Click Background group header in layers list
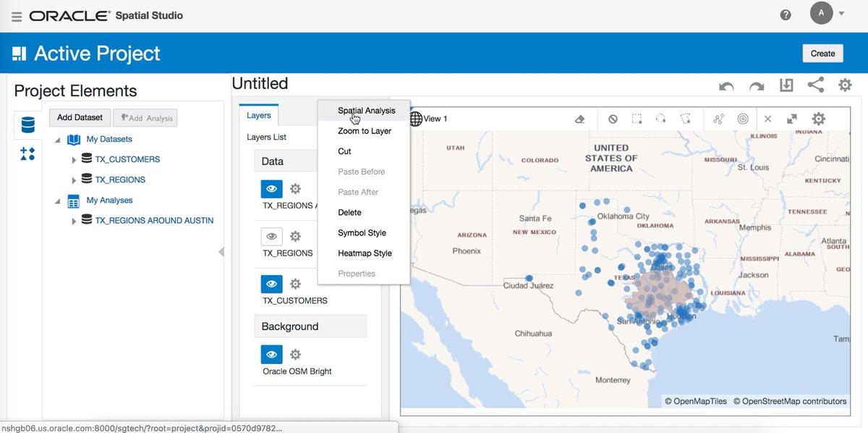The height and width of the screenshot is (433, 868). click(x=310, y=326)
